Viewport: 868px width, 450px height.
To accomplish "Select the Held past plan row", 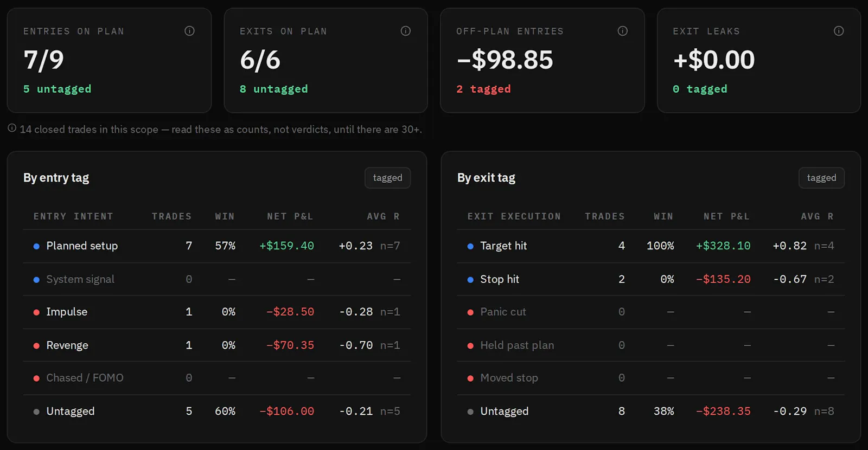I will pos(651,345).
